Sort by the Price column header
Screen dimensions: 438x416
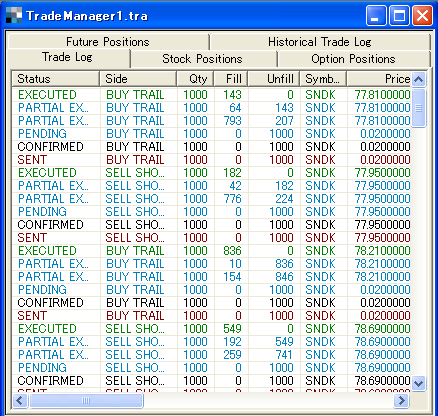379,79
